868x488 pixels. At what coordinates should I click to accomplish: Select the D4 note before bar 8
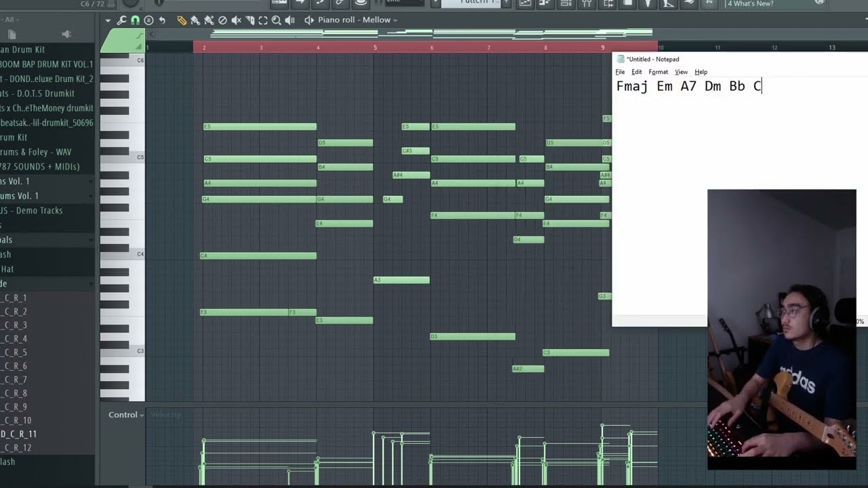528,239
